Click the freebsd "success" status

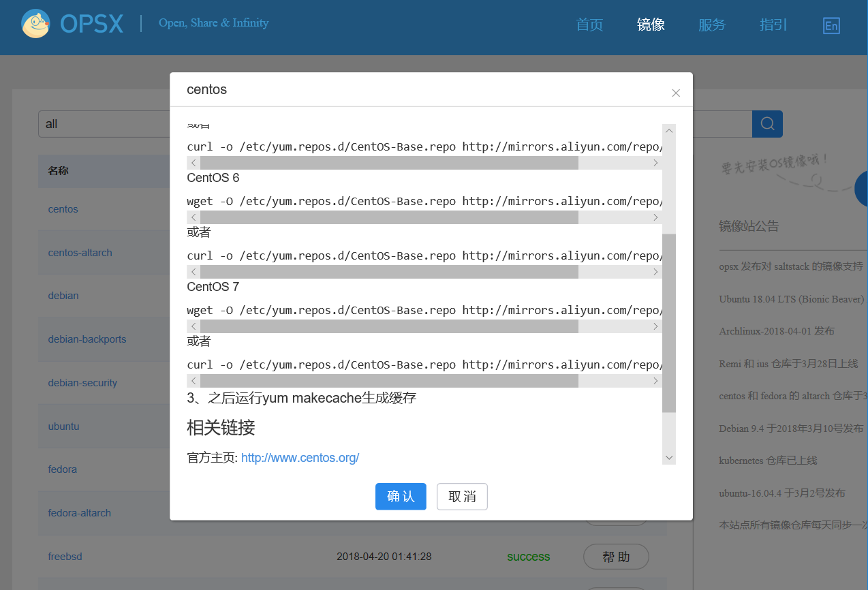point(529,557)
